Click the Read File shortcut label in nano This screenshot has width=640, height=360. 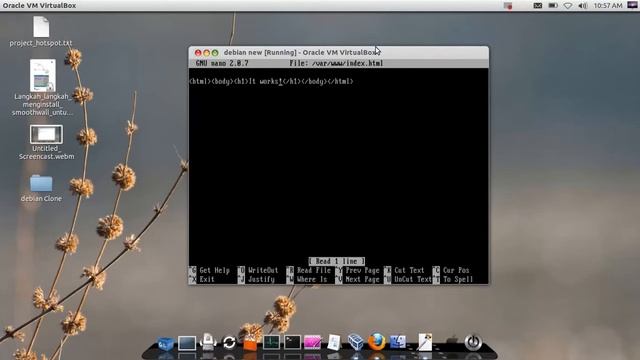[314, 270]
